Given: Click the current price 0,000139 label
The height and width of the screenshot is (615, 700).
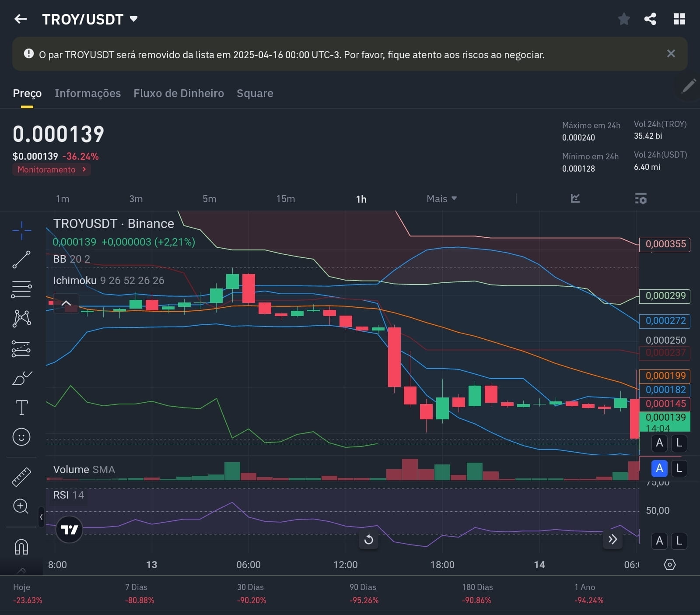Looking at the screenshot, I should point(665,422).
